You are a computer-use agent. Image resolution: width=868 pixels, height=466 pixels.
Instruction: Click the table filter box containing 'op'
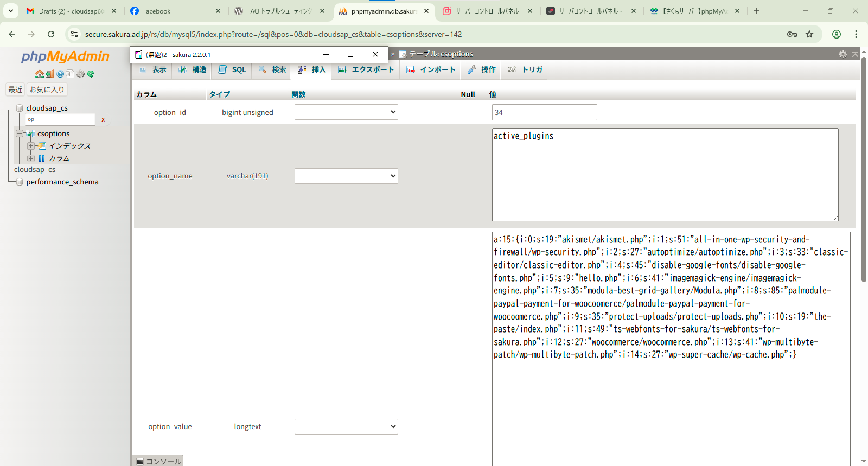pos(60,119)
